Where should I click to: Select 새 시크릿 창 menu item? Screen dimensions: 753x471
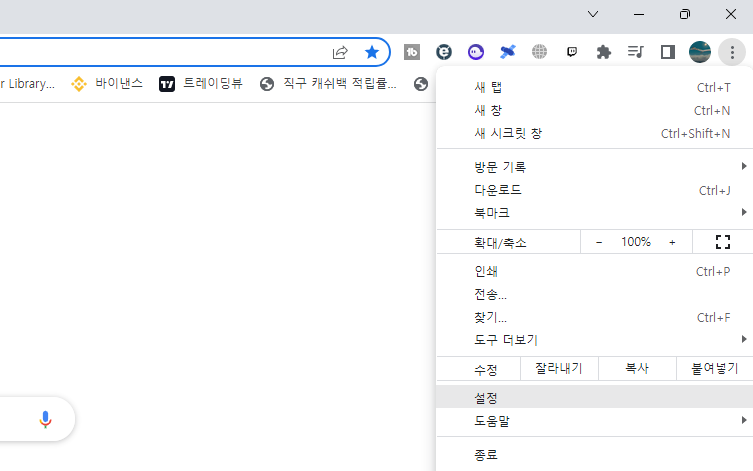(595, 133)
